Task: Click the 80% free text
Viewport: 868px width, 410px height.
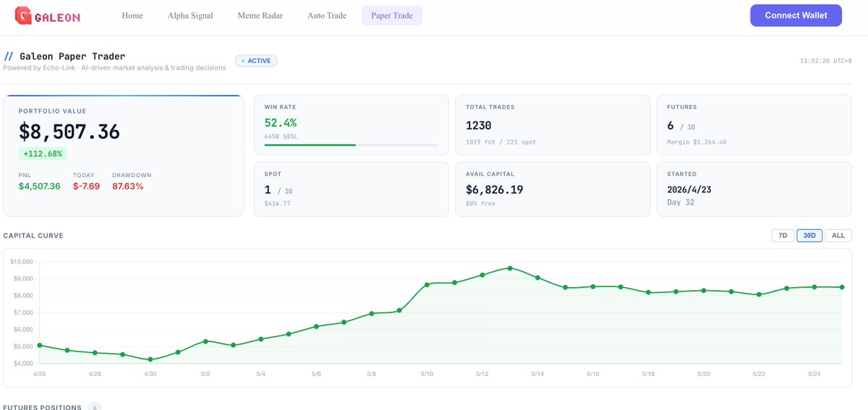Action: [x=480, y=204]
